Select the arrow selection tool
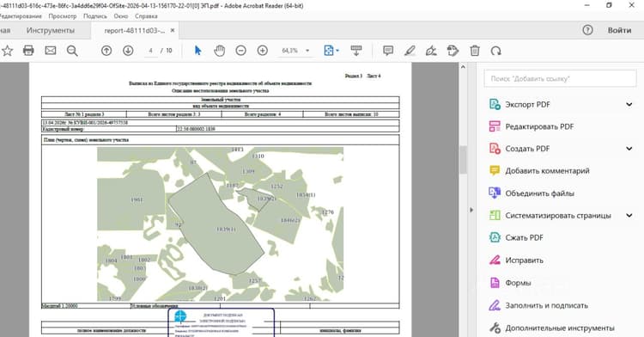The height and width of the screenshot is (337, 644). [x=198, y=51]
